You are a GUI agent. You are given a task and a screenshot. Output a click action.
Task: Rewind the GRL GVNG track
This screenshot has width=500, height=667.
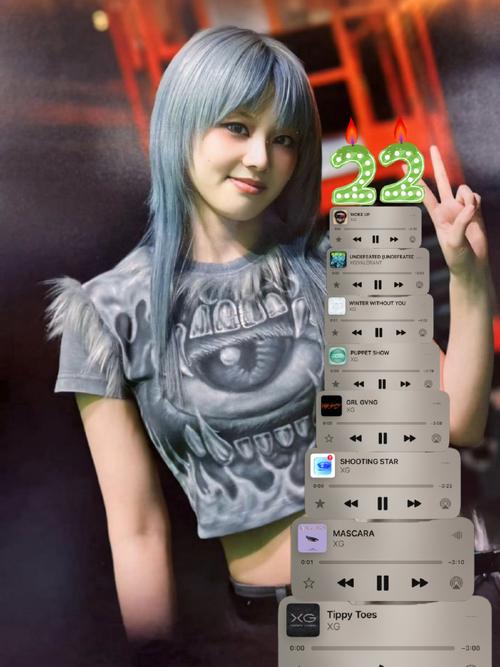pos(356,438)
